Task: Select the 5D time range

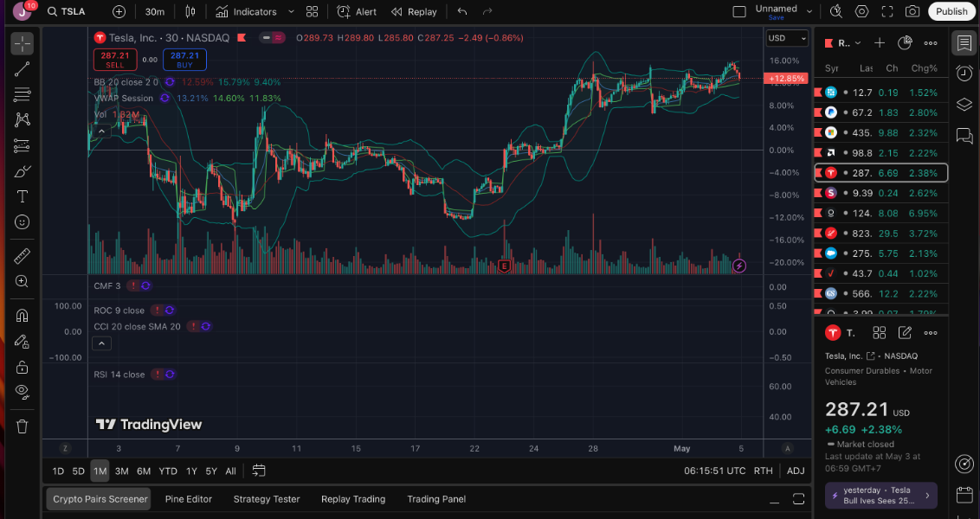Action: [78, 471]
